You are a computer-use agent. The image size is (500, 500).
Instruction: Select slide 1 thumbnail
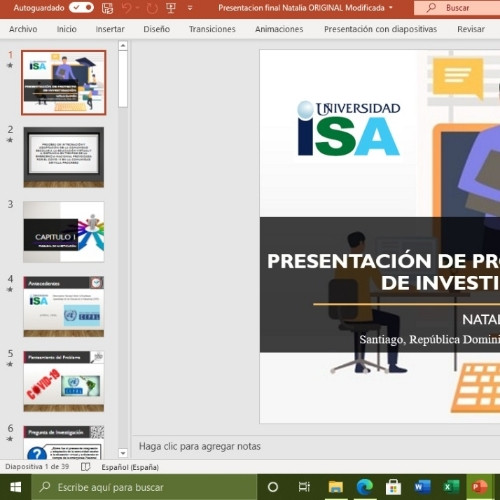(x=64, y=83)
